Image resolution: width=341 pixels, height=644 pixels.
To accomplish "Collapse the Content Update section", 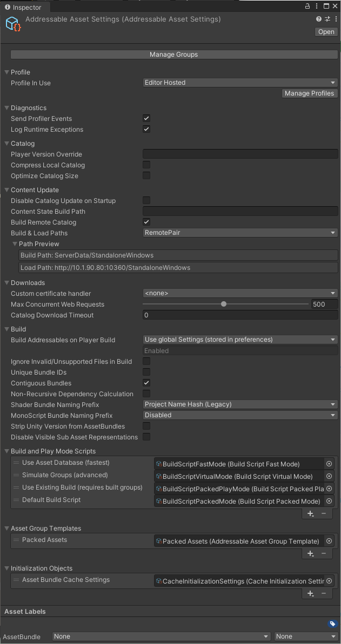I will [x=6, y=190].
